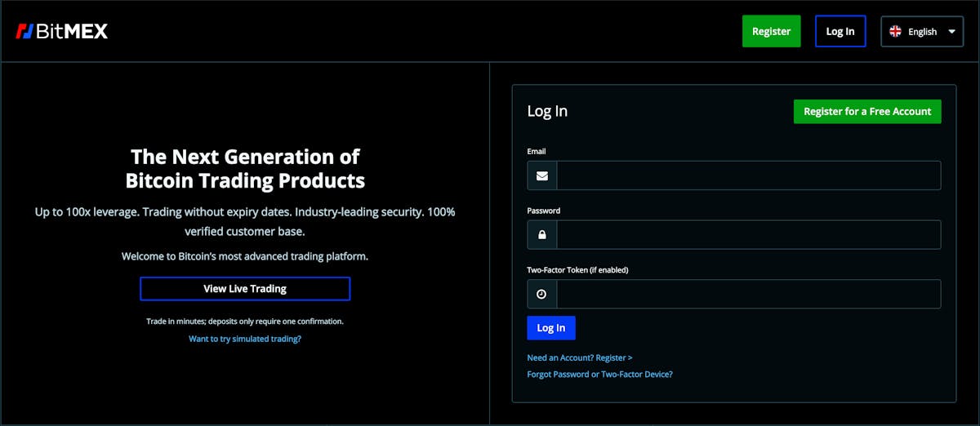Click the UK flag icon in language selector

(895, 31)
